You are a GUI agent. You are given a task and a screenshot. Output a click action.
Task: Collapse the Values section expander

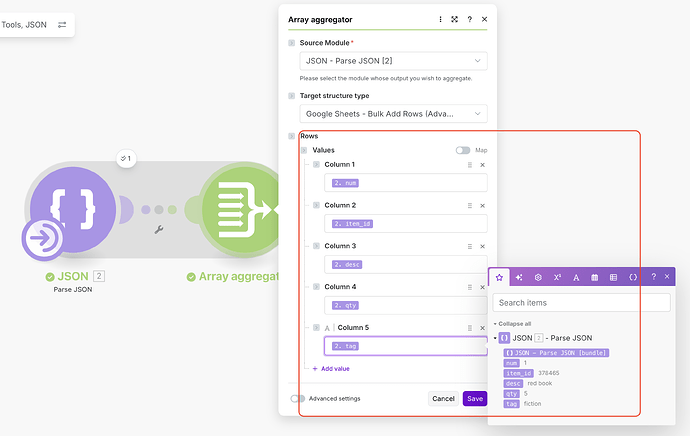click(304, 150)
